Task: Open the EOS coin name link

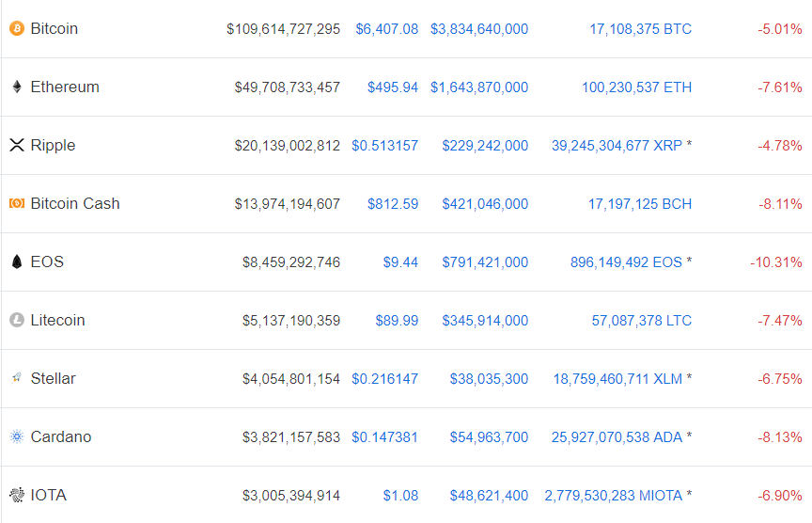Action: coord(47,261)
